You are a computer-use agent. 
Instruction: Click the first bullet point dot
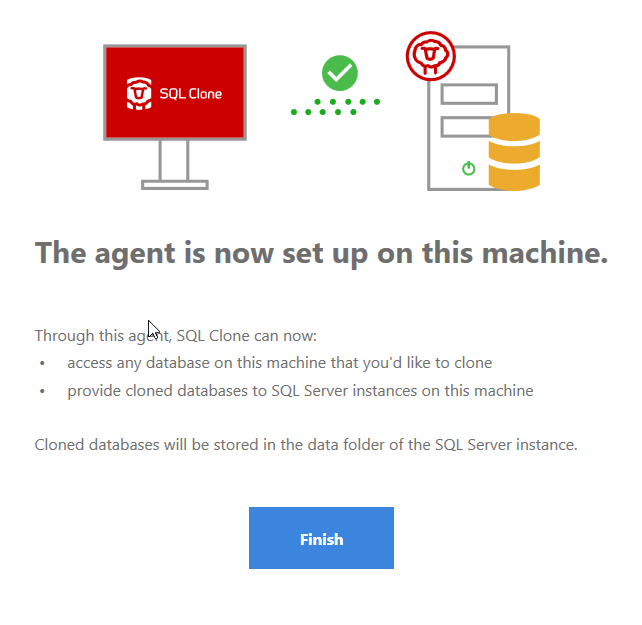[x=42, y=363]
